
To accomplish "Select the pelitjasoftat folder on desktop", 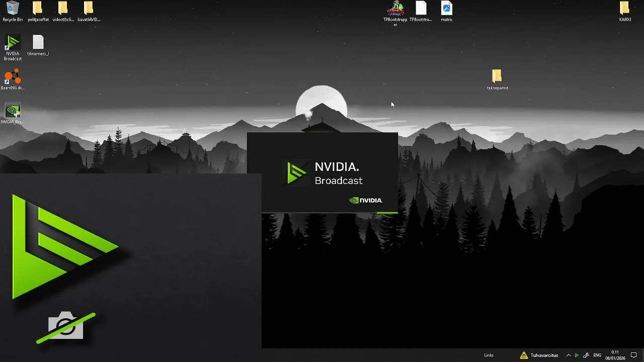I will (38, 12).
